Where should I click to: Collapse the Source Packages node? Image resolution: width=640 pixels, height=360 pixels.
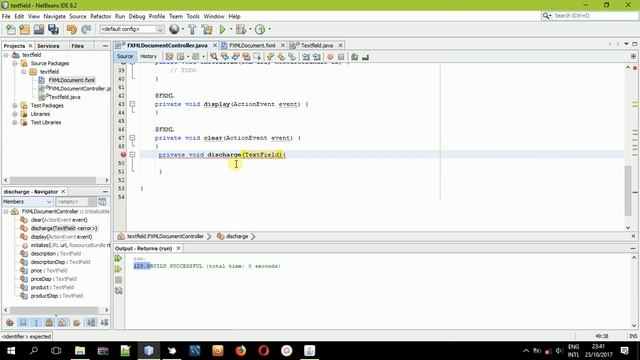click(x=15, y=63)
